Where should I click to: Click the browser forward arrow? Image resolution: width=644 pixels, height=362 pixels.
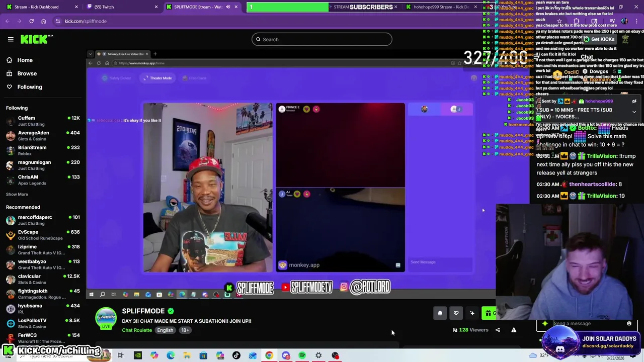tap(19, 21)
